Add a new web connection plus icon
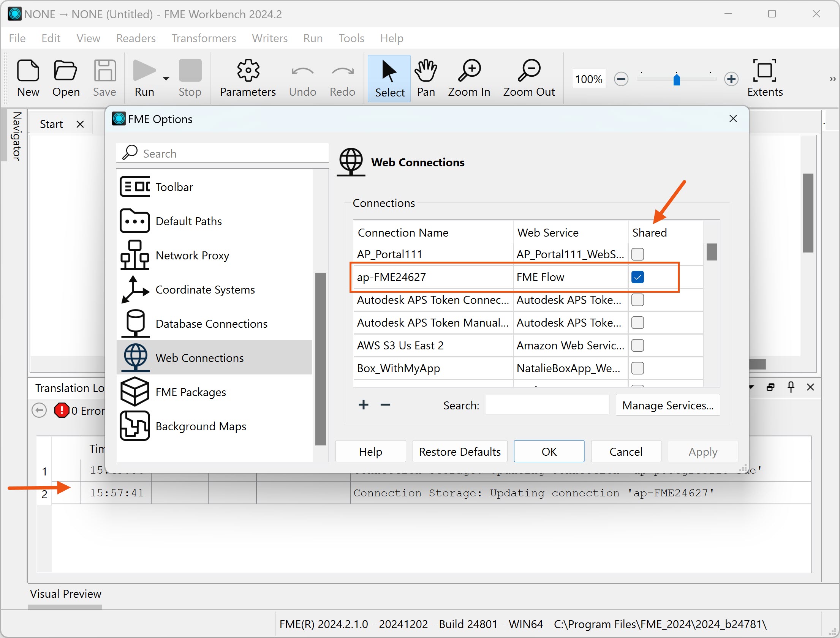 (364, 405)
